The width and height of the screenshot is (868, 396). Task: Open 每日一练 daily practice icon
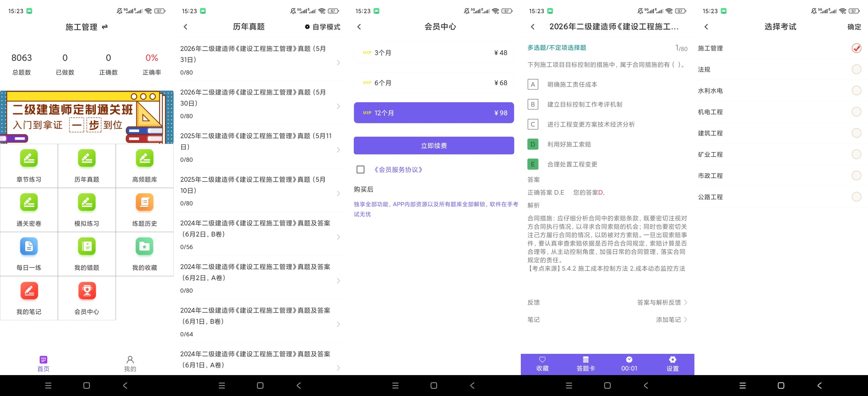[x=29, y=246]
